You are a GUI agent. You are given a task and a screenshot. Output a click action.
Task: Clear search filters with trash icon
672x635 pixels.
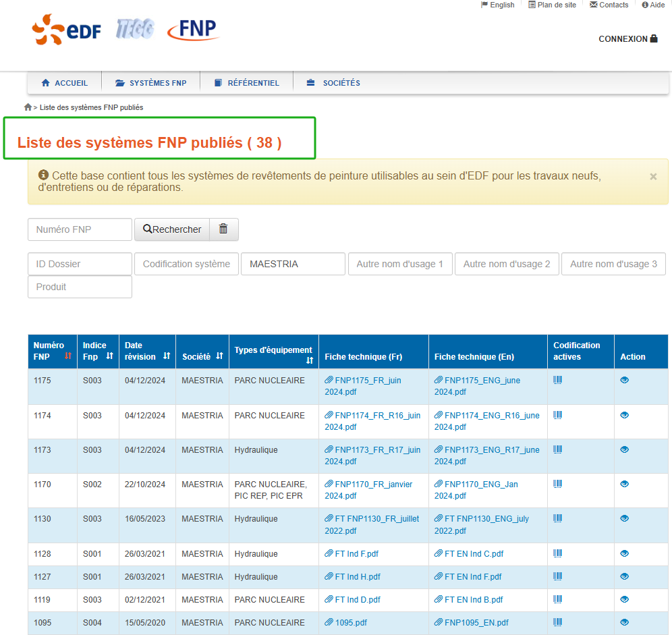223,229
